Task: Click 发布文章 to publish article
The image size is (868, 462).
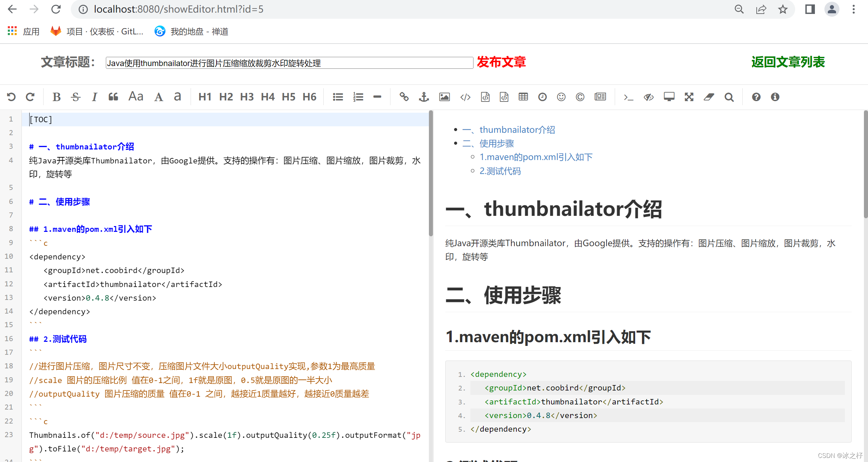Action: [x=501, y=62]
